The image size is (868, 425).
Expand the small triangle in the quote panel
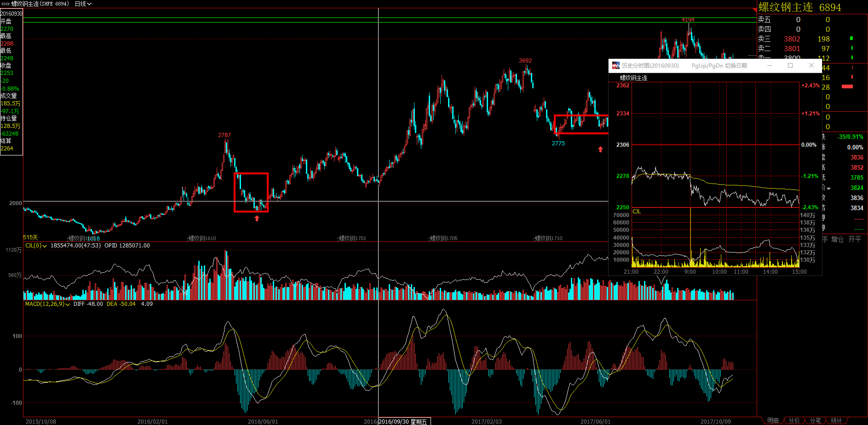[829, 189]
